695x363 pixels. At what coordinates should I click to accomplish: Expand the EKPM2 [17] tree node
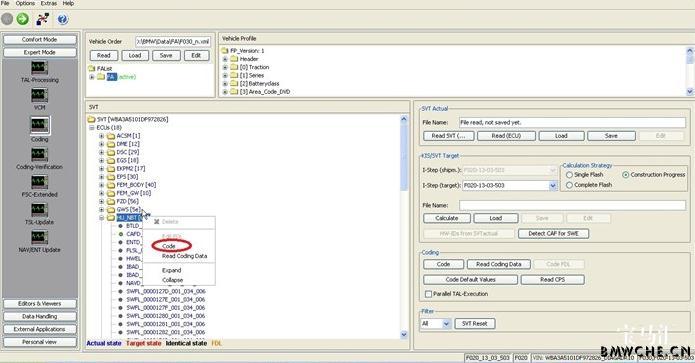102,168
